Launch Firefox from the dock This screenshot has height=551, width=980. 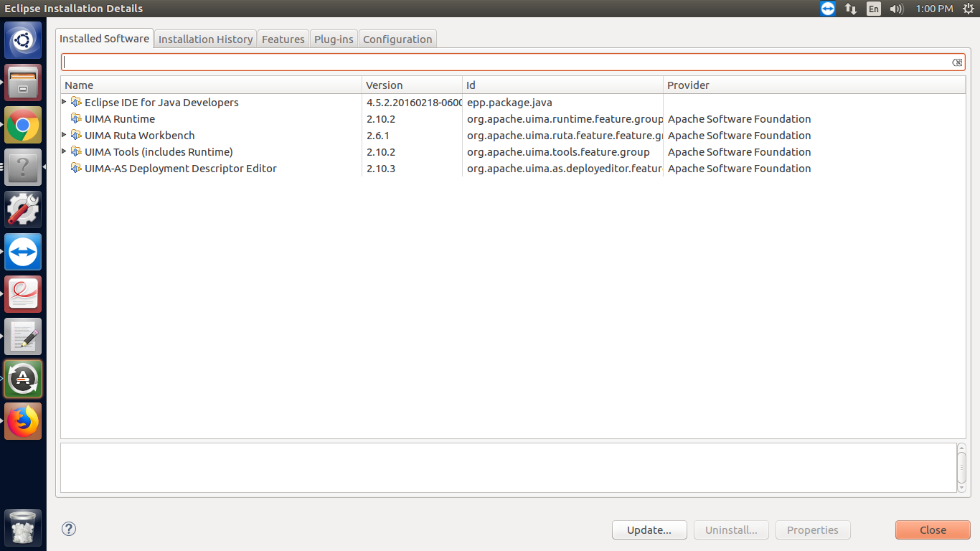pos(23,421)
